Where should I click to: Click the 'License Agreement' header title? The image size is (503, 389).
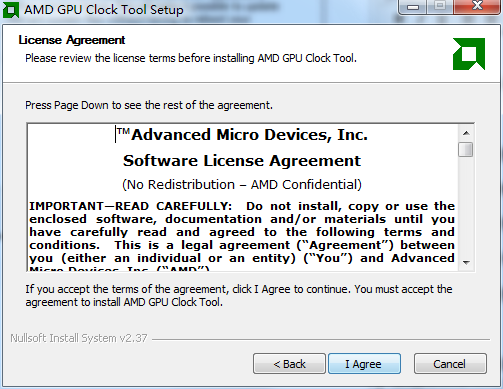pos(72,40)
